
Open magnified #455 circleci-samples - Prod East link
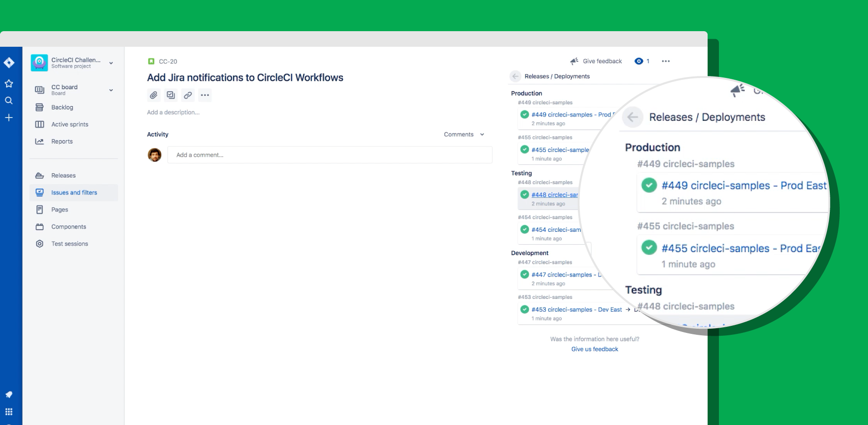click(741, 248)
